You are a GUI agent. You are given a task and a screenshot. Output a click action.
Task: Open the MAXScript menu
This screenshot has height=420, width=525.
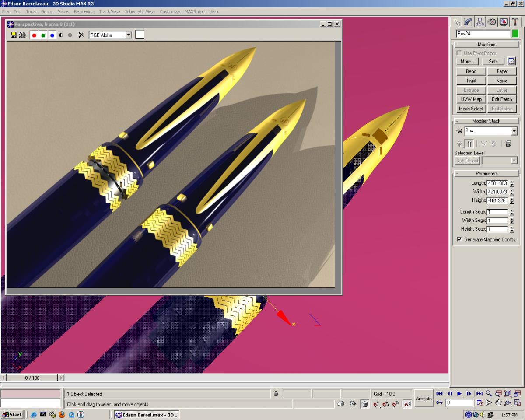[x=194, y=11]
